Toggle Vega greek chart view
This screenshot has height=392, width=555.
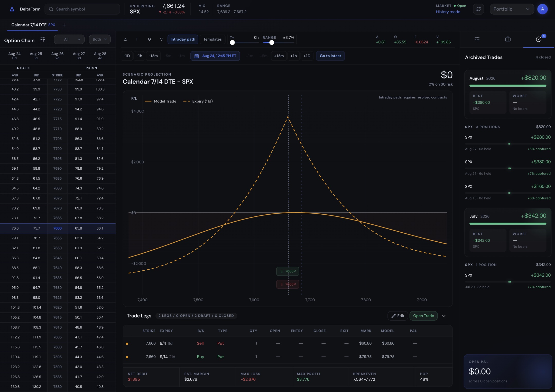pos(161,39)
